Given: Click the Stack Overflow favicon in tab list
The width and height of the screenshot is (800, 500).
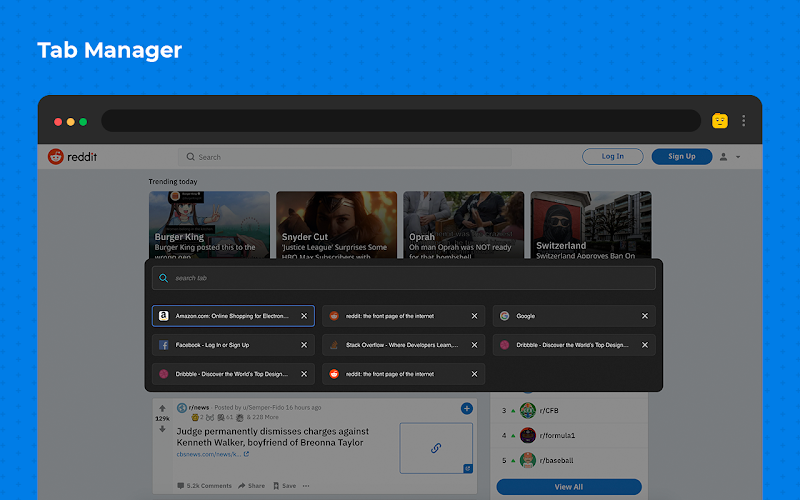Looking at the screenshot, I should [334, 345].
